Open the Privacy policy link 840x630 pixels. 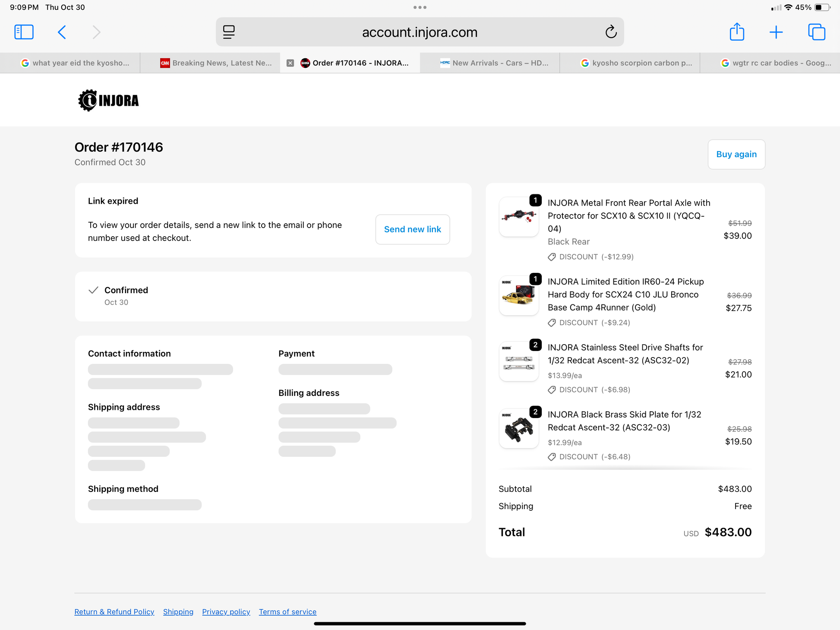226,612
